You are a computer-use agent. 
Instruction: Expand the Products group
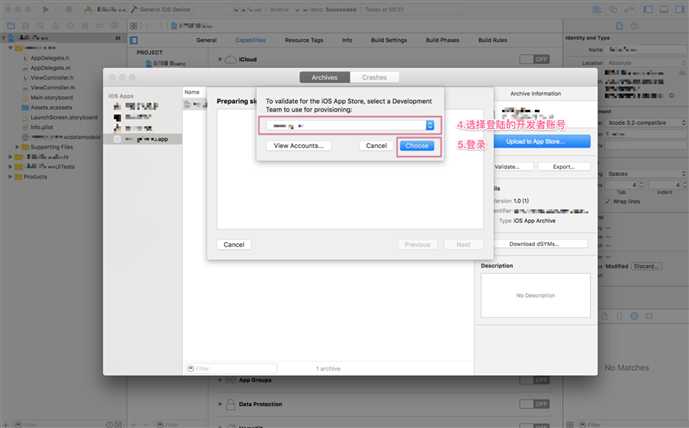point(10,177)
